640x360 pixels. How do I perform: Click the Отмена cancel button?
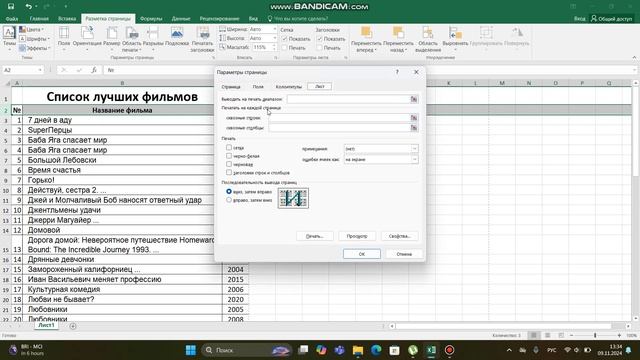404,254
